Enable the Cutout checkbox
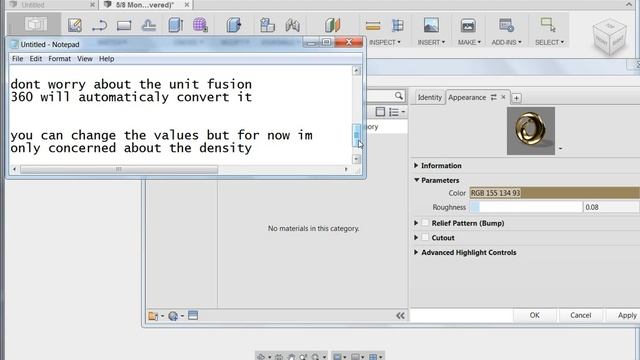The image size is (640, 360). 425,238
